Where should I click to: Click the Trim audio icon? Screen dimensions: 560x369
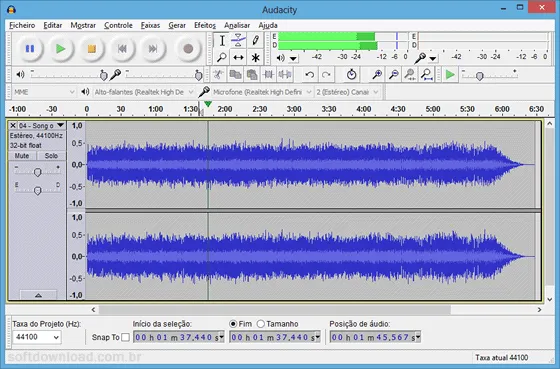pyautogui.click(x=268, y=75)
